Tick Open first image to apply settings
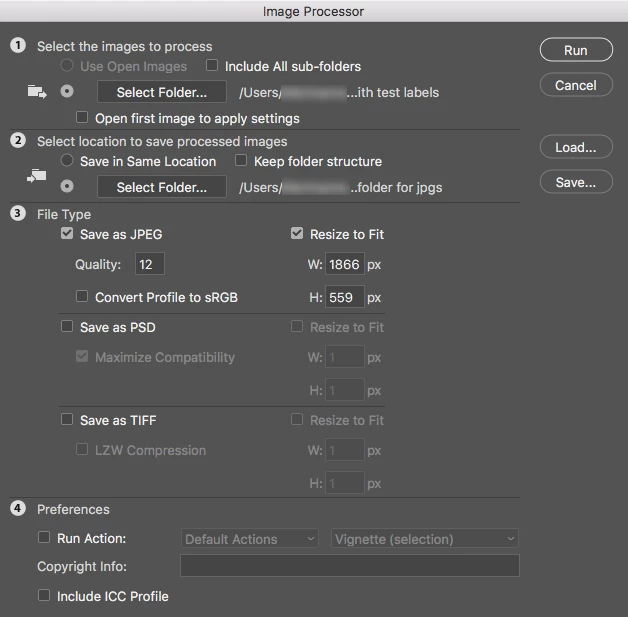The height and width of the screenshot is (617, 628). coord(82,118)
